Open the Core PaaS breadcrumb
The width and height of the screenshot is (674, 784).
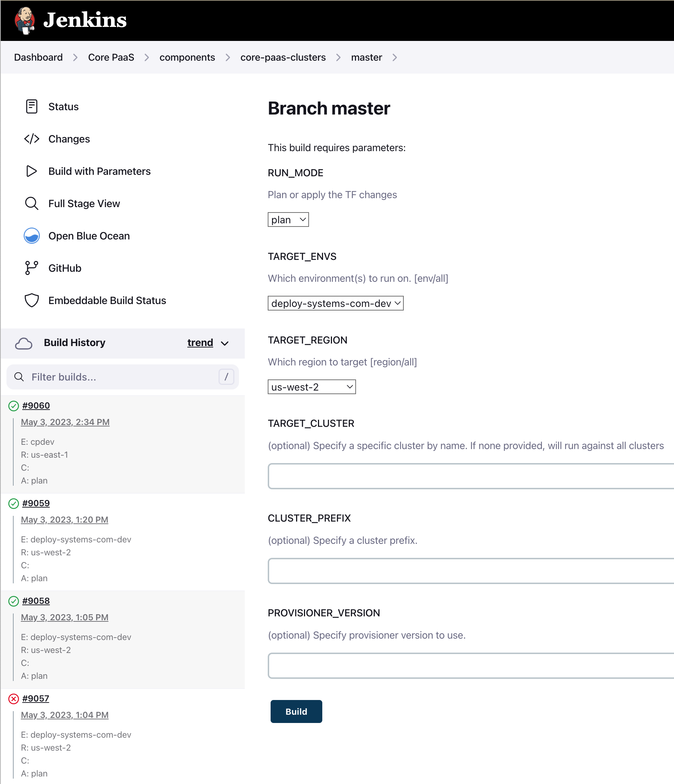(111, 57)
